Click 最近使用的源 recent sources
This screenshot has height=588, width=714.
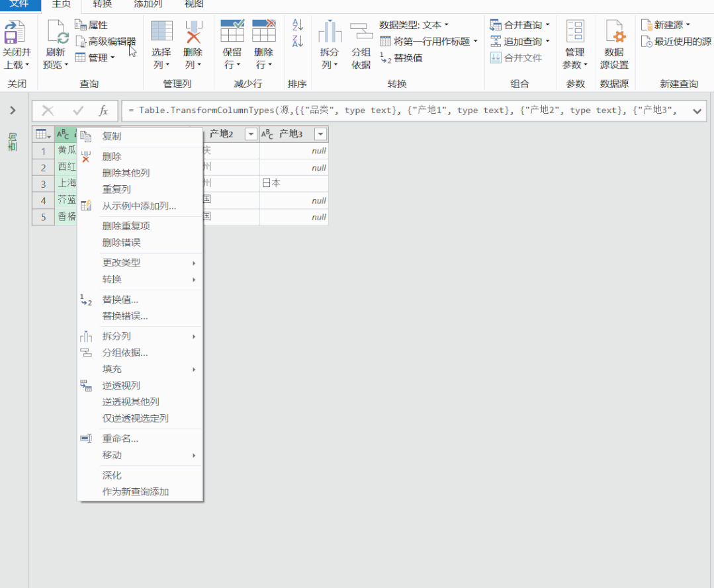(676, 42)
